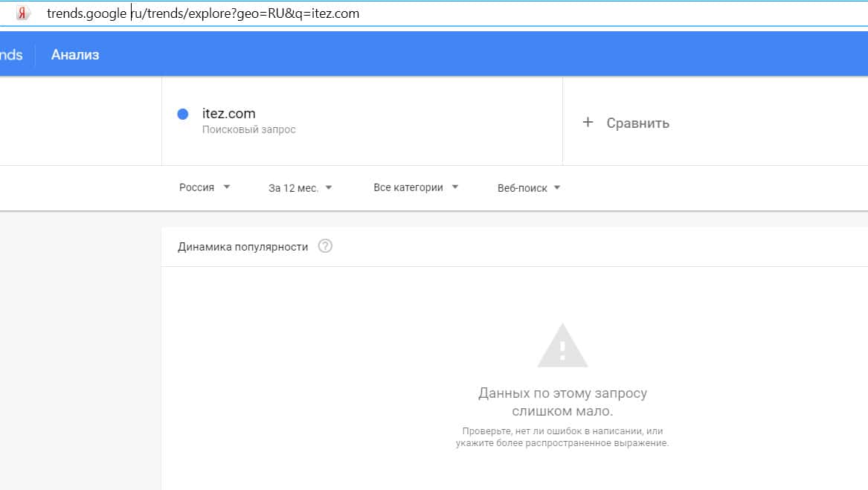The image size is (868, 490).
Task: Click the warning triangle icon
Action: pos(562,346)
